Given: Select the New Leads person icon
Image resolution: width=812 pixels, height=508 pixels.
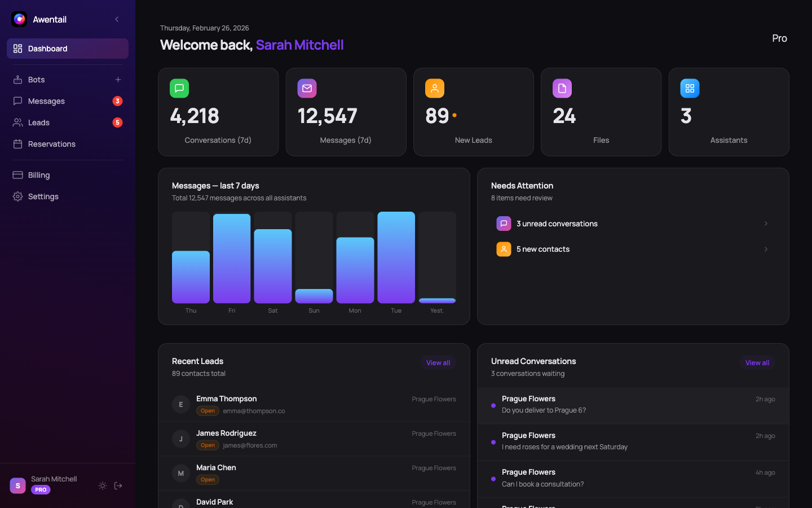Looking at the screenshot, I should coord(434,88).
